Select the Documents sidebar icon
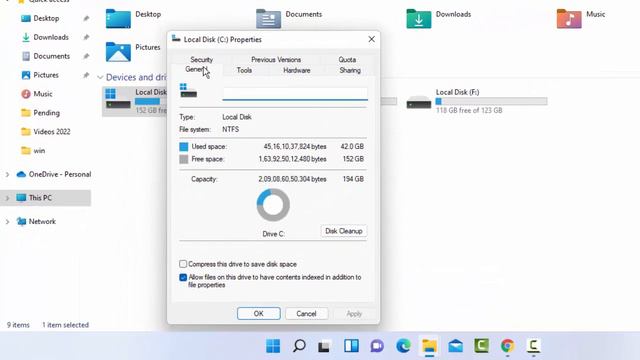Viewport: 640px width, 360px height. coord(26,56)
